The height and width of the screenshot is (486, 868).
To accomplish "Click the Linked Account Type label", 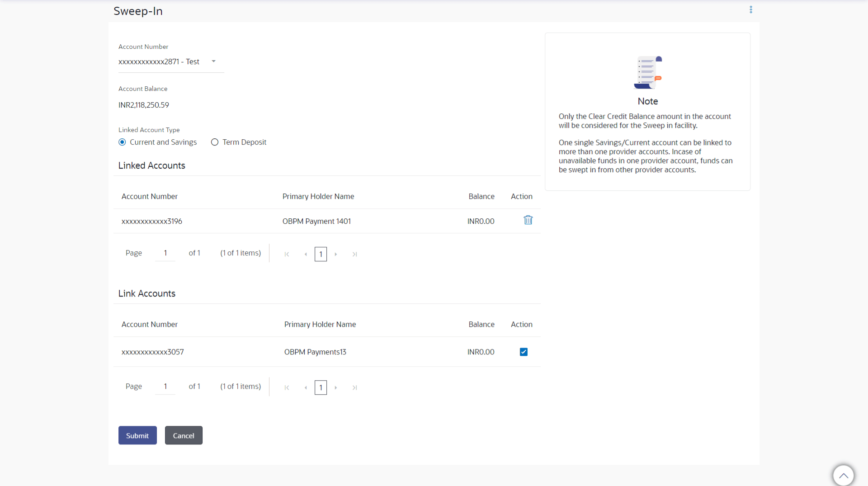I will tap(149, 130).
